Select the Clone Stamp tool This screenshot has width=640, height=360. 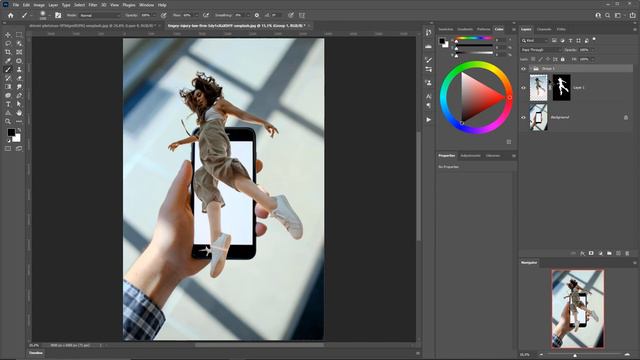click(x=19, y=69)
